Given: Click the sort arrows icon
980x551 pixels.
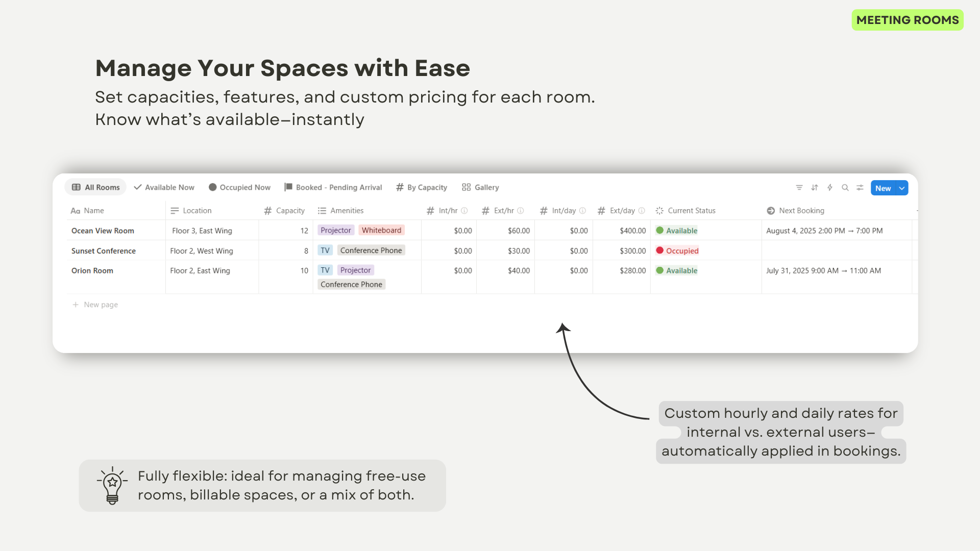Looking at the screenshot, I should (x=815, y=188).
